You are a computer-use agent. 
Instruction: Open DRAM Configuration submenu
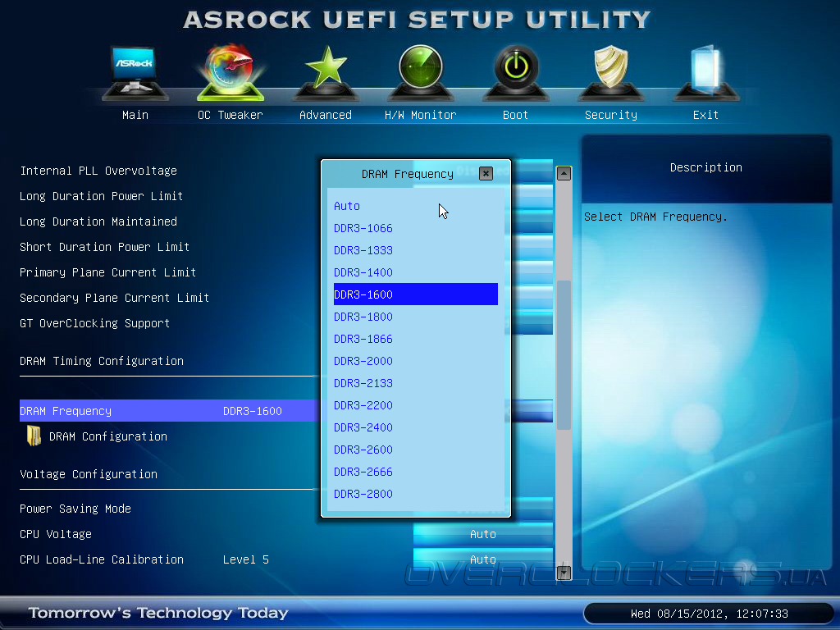108,436
